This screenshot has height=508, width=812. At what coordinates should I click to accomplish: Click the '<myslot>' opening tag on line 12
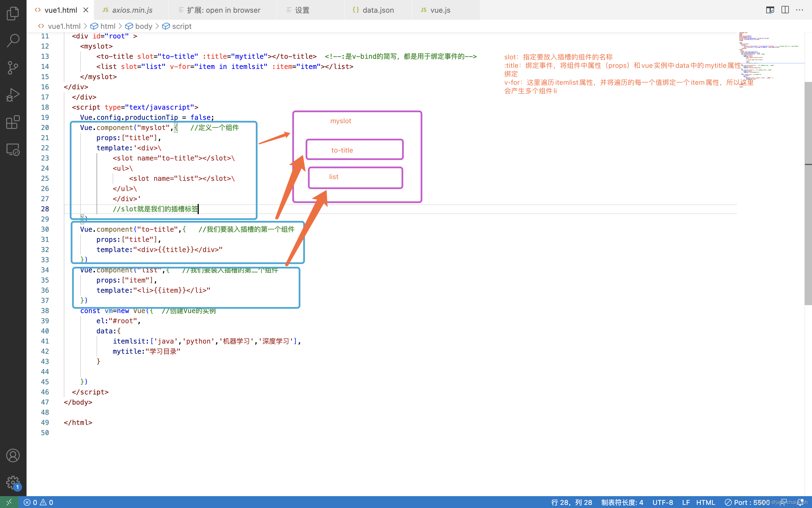pos(96,46)
